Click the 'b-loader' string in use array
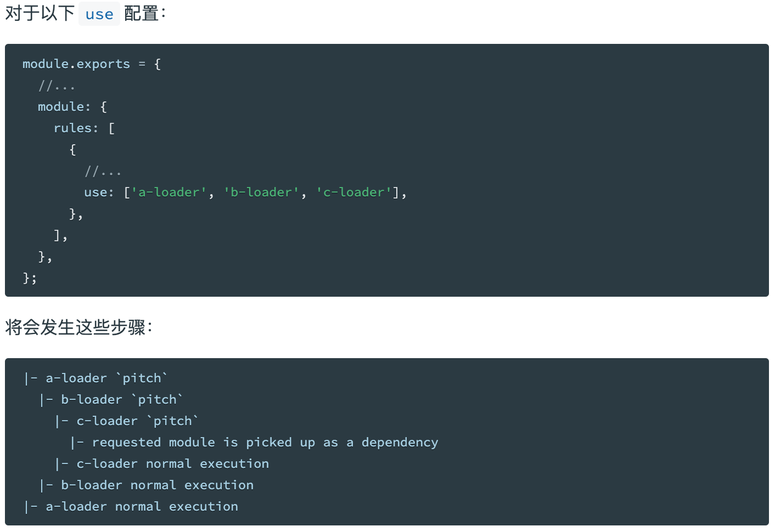This screenshot has height=532, width=775. point(261,193)
